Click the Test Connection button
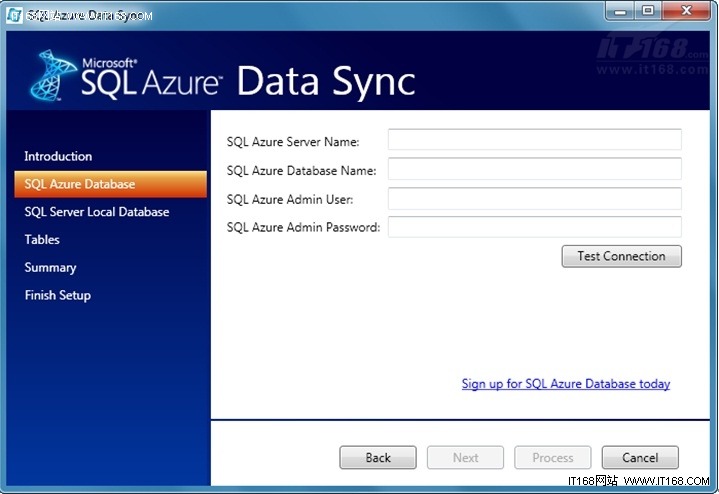Image resolution: width=719 pixels, height=494 pixels. point(621,256)
